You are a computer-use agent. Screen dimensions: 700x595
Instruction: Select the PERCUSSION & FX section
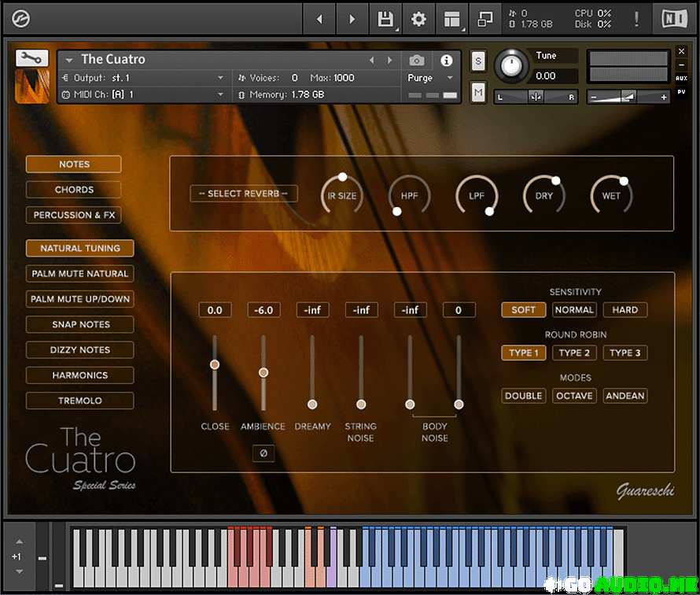tap(74, 215)
